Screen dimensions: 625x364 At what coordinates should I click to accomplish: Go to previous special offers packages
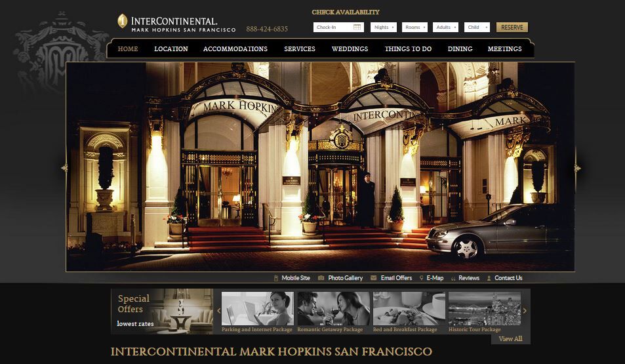pyautogui.click(x=218, y=311)
